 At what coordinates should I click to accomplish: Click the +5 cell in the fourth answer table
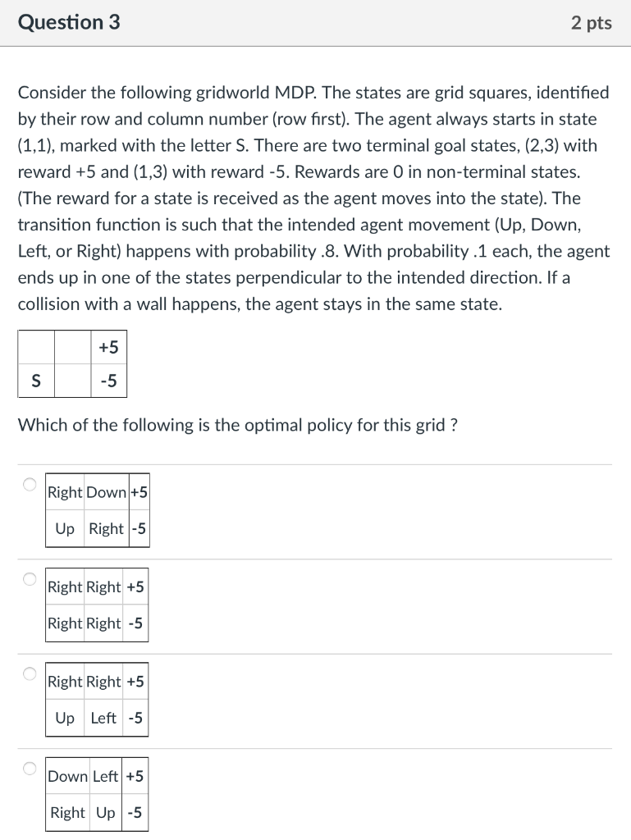(135, 776)
